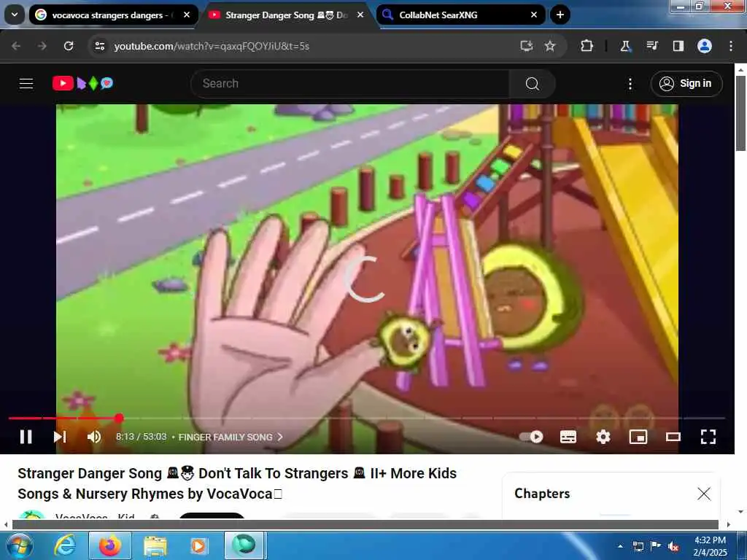This screenshot has width=747, height=560.
Task: Close the vocavoca strangers dangers tab
Action: tap(187, 15)
